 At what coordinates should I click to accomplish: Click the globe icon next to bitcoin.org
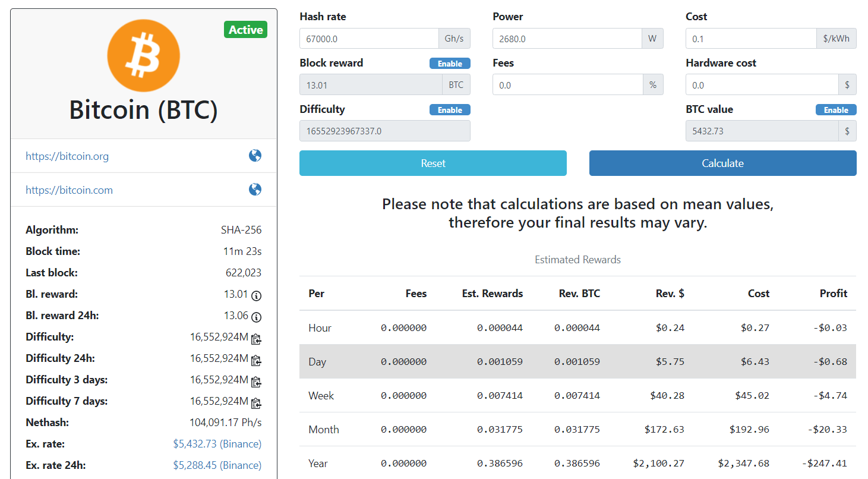[x=255, y=156]
